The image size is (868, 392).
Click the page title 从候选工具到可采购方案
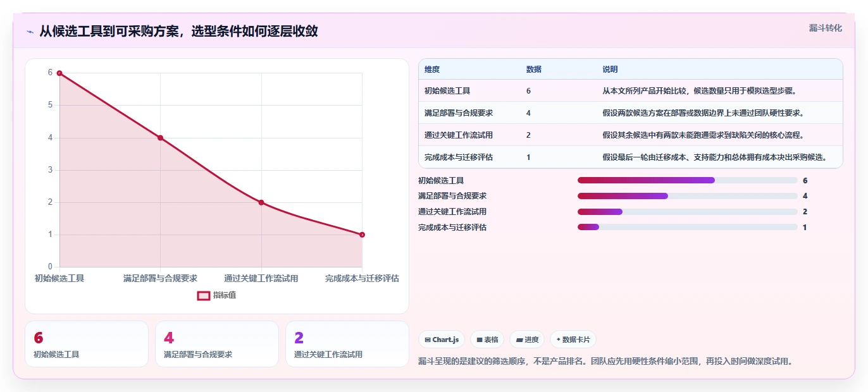[178, 31]
